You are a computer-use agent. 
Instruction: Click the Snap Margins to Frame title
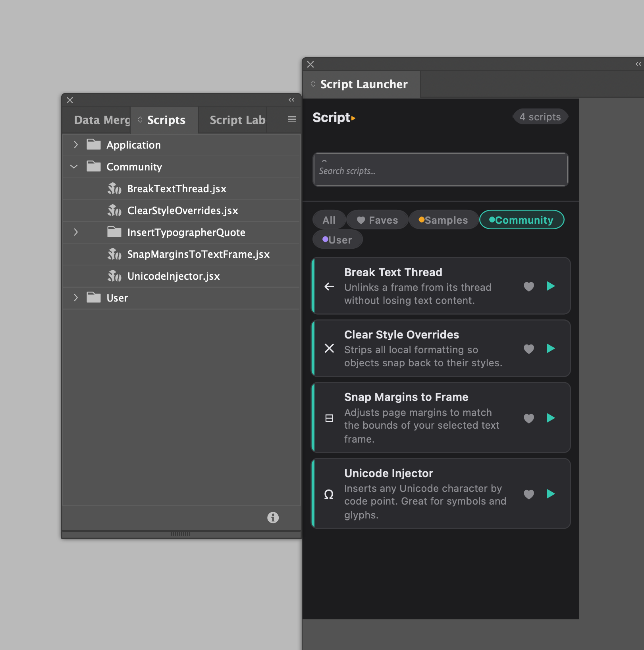[406, 397]
